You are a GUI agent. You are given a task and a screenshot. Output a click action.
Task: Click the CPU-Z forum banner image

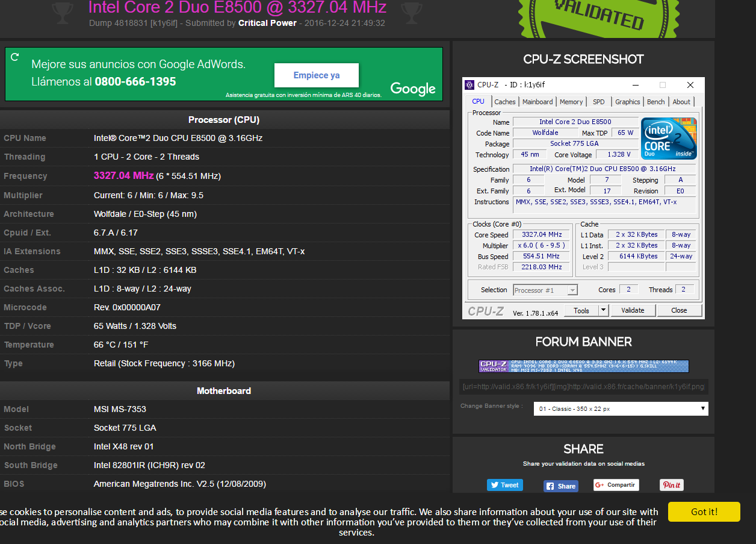point(584,366)
